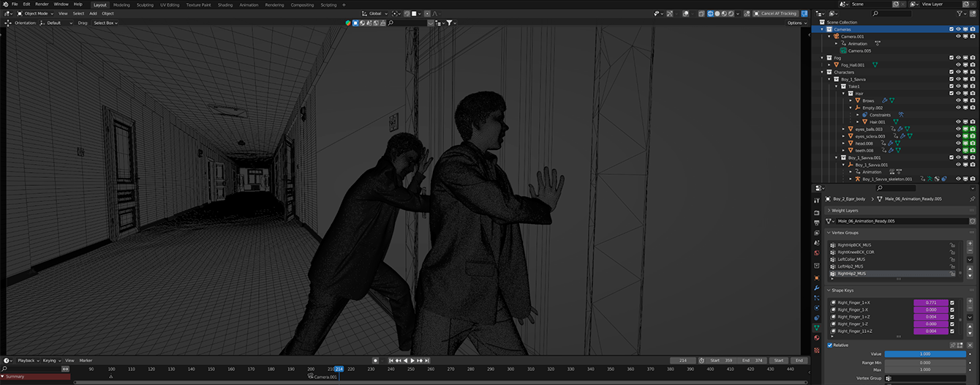Open the Material properties tab
Screen dimensions: 980x385
817,338
